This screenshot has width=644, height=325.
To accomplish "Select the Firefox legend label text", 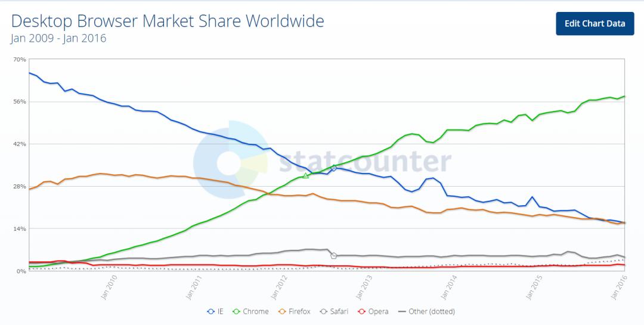I will (x=299, y=312).
